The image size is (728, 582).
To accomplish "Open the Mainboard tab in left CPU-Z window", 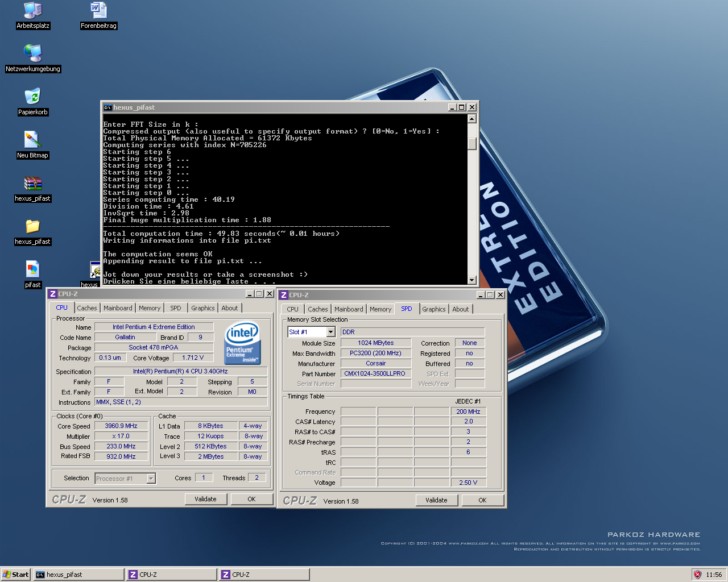I will tap(118, 308).
